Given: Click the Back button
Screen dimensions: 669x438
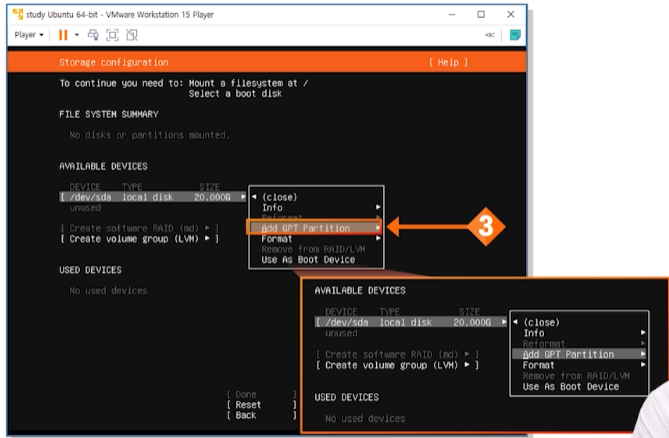Looking at the screenshot, I should [x=262, y=415].
